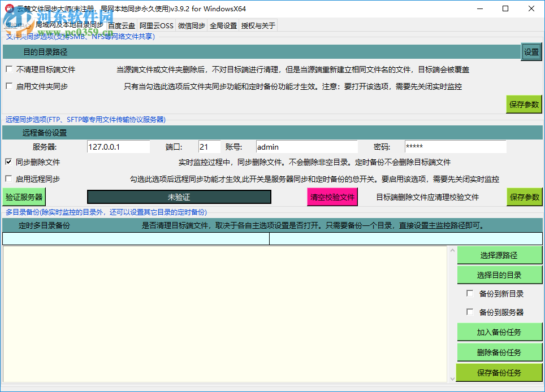Open the 阿里云OSS tab
Image resolution: width=545 pixels, height=392 pixels.
point(157,25)
